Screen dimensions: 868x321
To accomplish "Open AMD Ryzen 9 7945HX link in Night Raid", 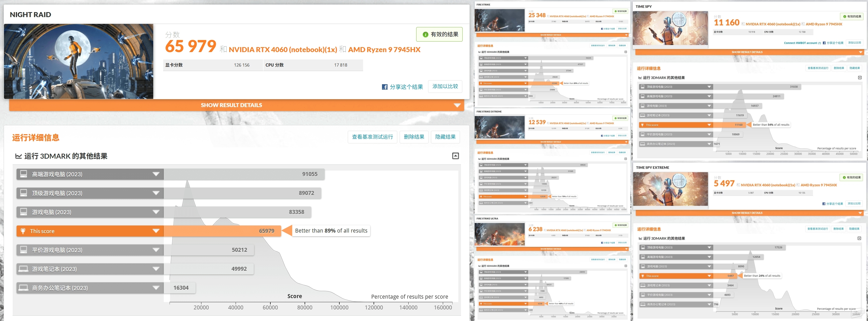I will 384,49.
